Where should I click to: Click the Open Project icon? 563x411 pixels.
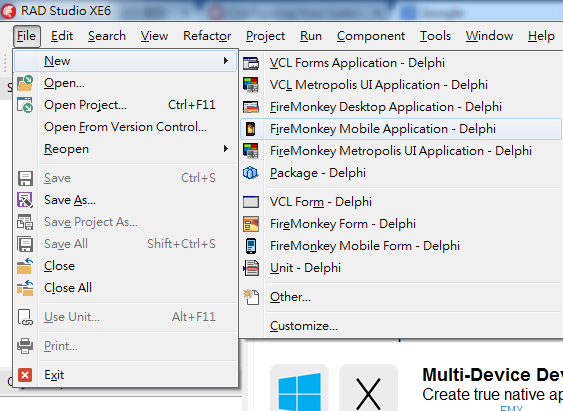pyautogui.click(x=25, y=105)
